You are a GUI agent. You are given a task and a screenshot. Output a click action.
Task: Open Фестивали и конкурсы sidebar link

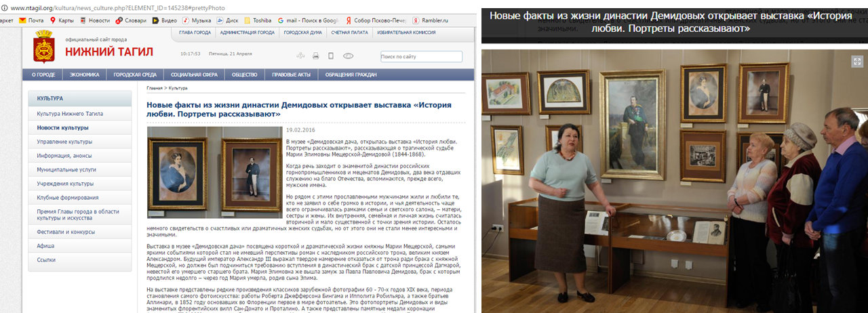pos(80,232)
